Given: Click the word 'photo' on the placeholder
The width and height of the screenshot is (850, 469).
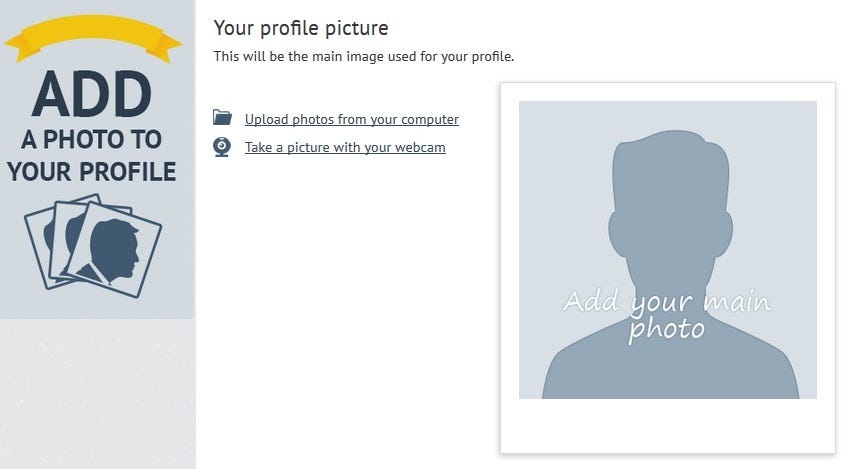Looking at the screenshot, I should [666, 330].
